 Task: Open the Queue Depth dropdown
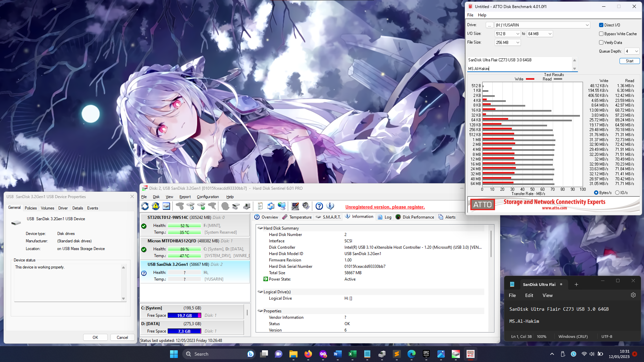pos(632,51)
